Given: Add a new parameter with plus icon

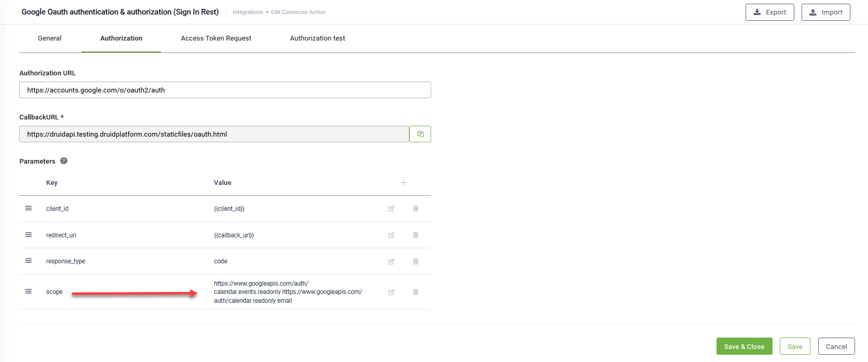Looking at the screenshot, I should pyautogui.click(x=403, y=183).
